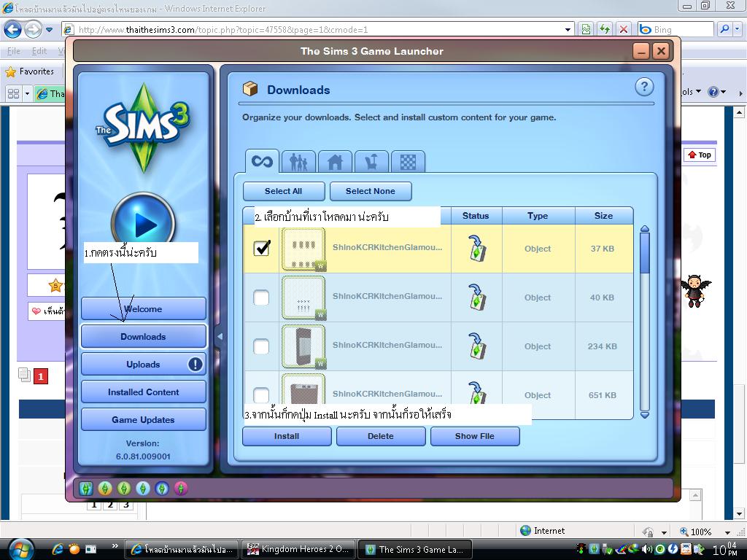Open the Windows Start menu
Image resolution: width=747 pixels, height=560 pixels.
(20, 549)
